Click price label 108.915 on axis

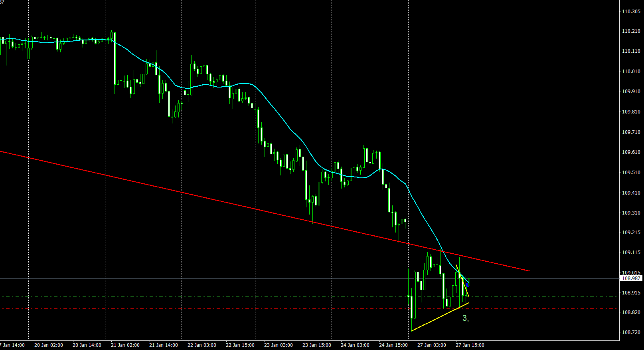coord(631,293)
